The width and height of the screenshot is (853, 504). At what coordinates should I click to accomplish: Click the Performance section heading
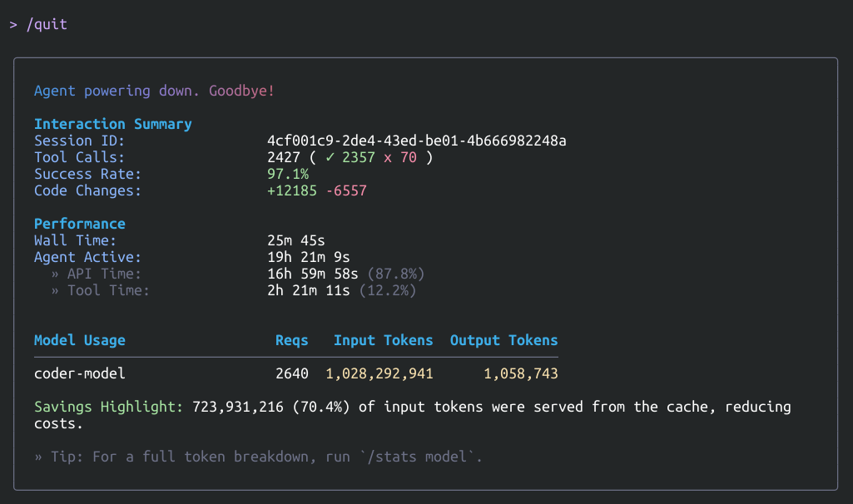[80, 224]
